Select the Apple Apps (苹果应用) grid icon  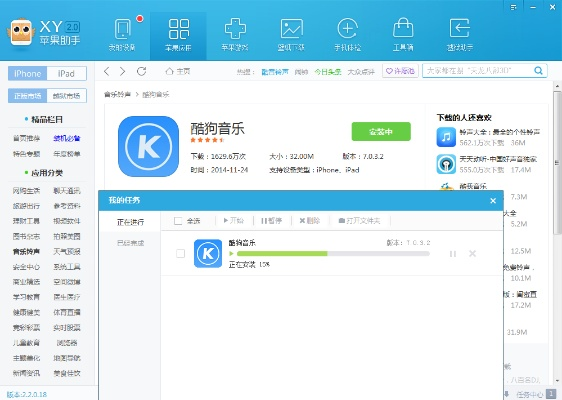[x=178, y=29]
